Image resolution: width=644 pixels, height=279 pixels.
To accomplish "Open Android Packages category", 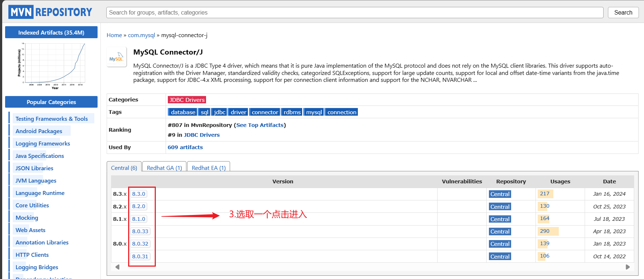I will (39, 131).
